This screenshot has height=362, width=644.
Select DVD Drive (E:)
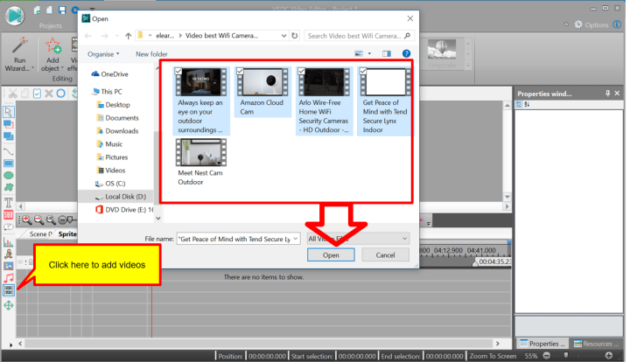pos(124,210)
